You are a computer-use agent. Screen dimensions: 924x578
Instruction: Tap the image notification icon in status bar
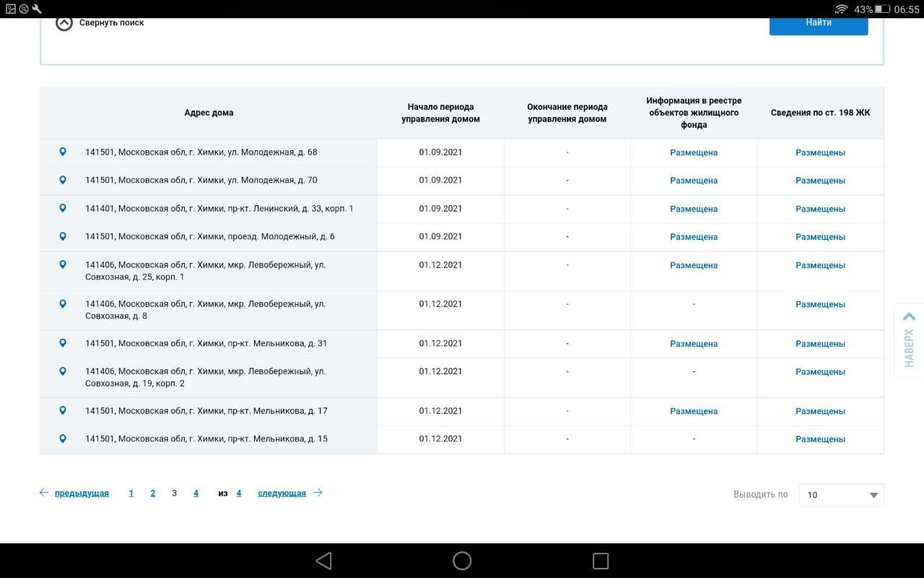(x=11, y=9)
